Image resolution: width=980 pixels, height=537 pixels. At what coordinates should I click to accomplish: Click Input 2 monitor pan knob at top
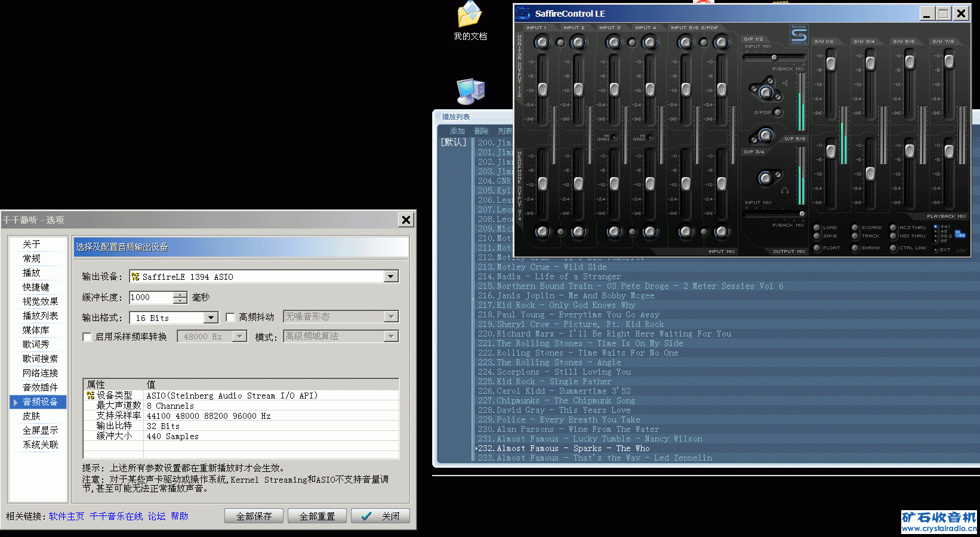(578, 42)
